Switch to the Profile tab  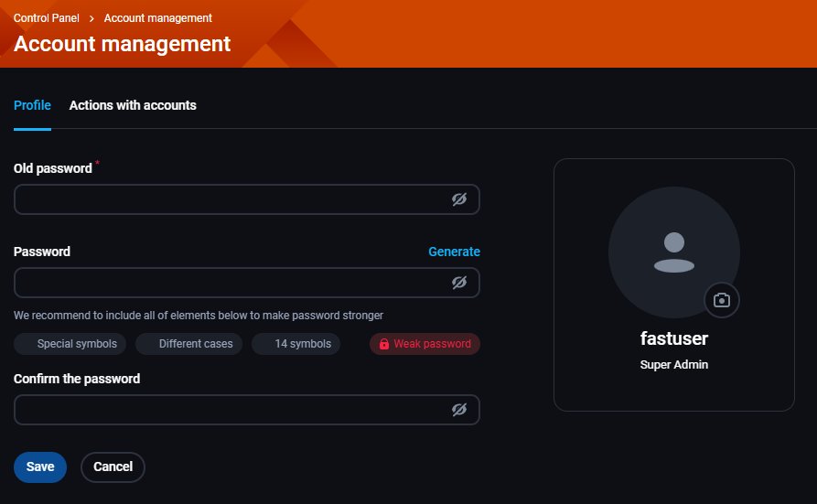(32, 105)
